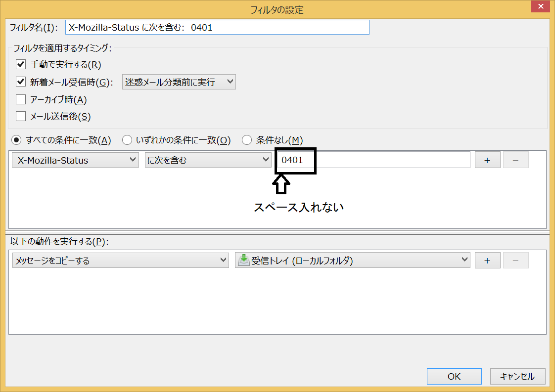Toggle the 手動で実行する checkbox
555x392 pixels.
click(21, 64)
